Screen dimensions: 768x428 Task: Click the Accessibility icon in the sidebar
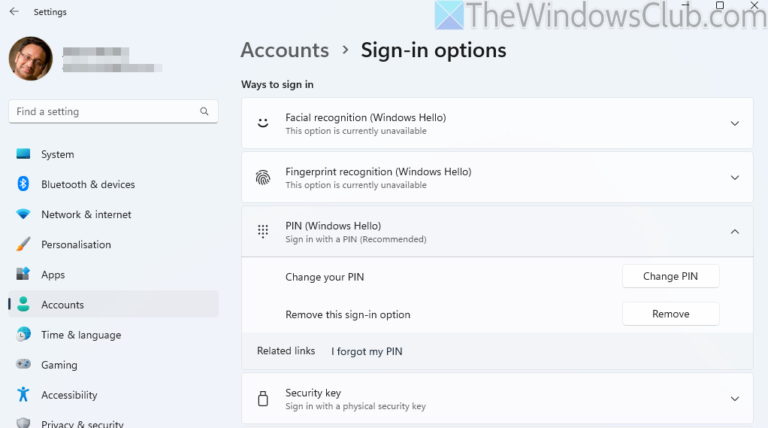(23, 395)
